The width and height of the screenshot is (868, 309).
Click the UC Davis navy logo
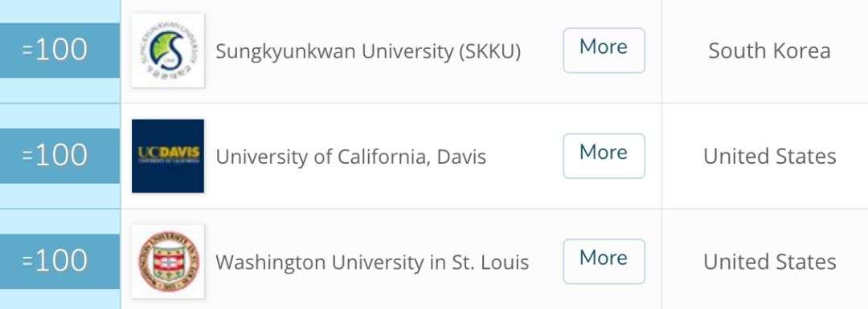click(168, 156)
